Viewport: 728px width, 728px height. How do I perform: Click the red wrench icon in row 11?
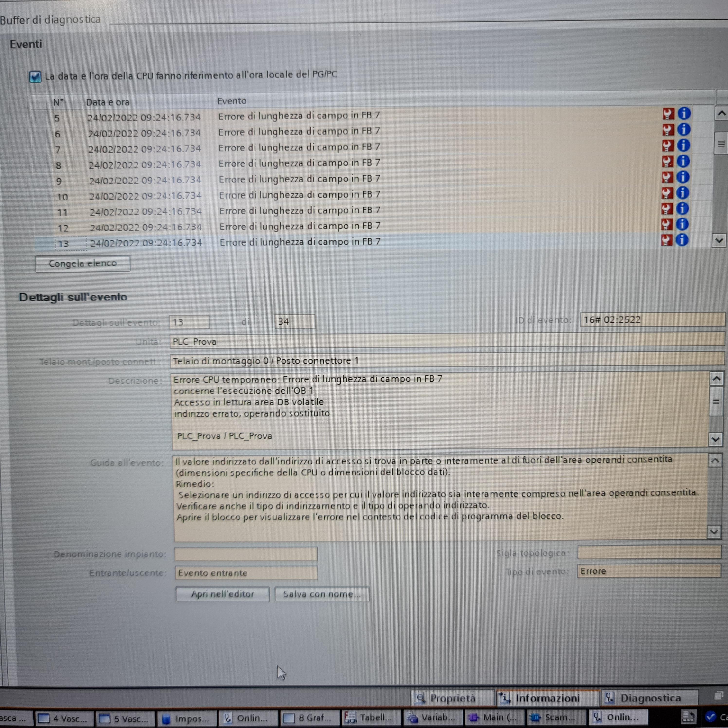tap(667, 209)
